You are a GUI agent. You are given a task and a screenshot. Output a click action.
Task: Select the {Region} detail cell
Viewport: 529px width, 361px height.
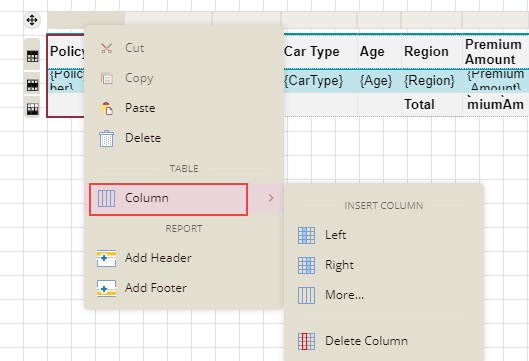click(432, 81)
